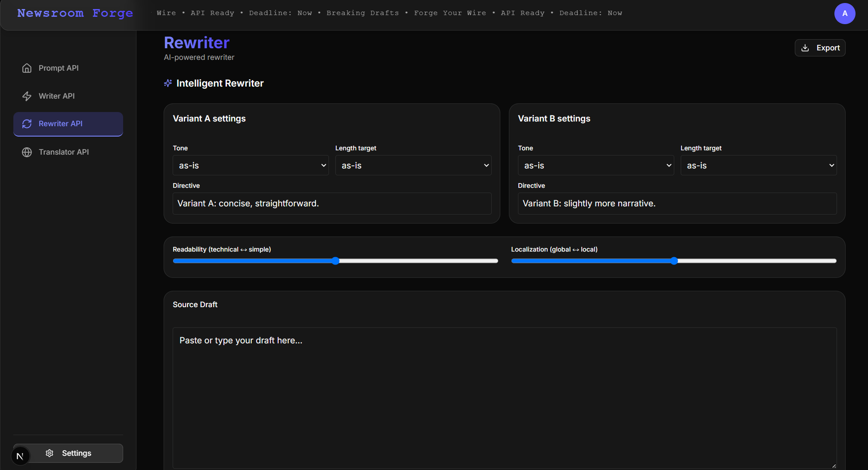The image size is (868, 470).
Task: Click the round N logo badge
Action: click(x=20, y=456)
